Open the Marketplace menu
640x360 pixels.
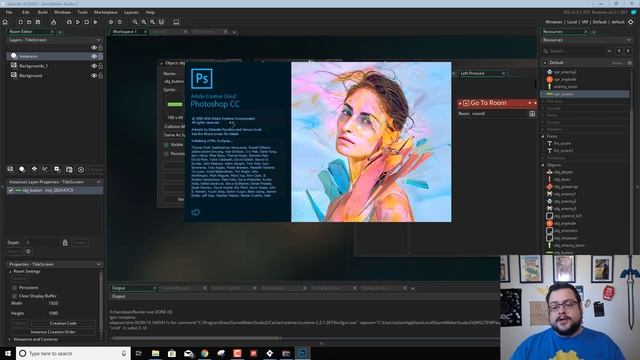pos(106,12)
